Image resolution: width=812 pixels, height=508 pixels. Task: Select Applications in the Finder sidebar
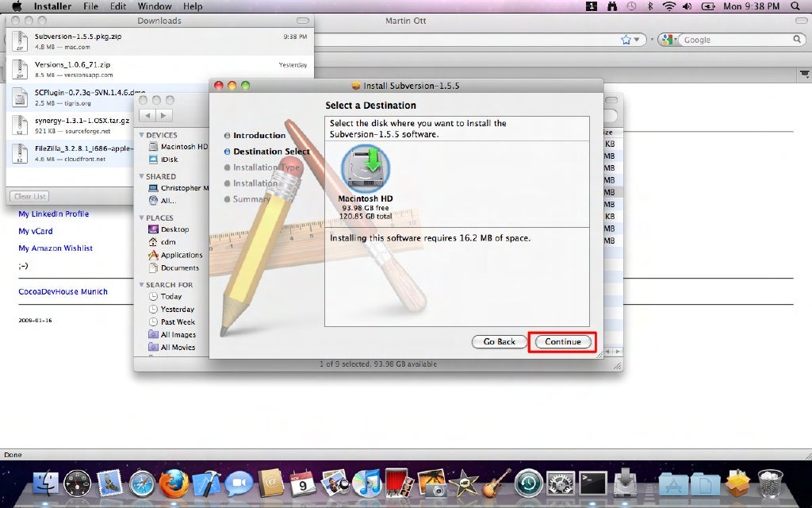click(175, 255)
